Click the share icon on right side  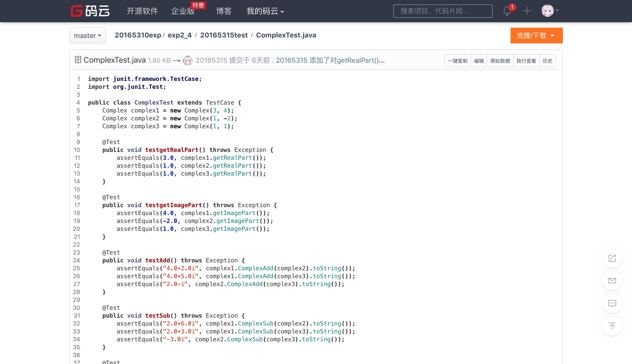tap(612, 258)
